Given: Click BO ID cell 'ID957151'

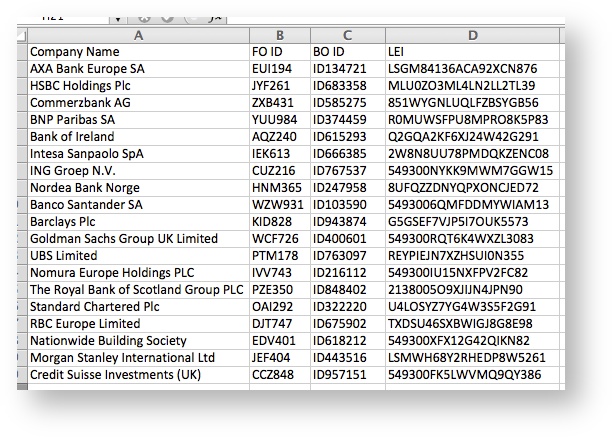Looking at the screenshot, I should 348,375.
